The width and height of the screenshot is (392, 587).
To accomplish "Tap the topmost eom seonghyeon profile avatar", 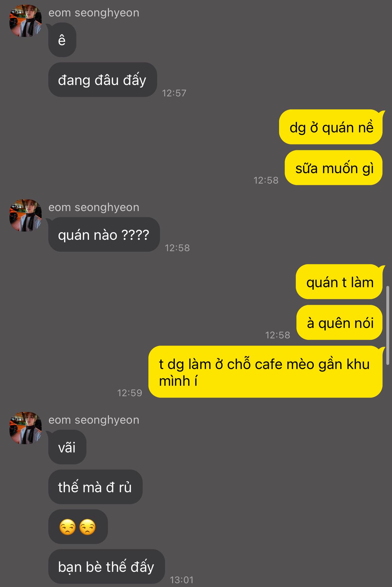I will 26,21.
